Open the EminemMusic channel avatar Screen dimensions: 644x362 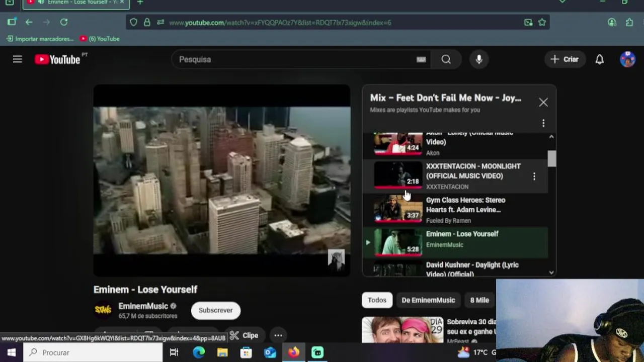103,310
